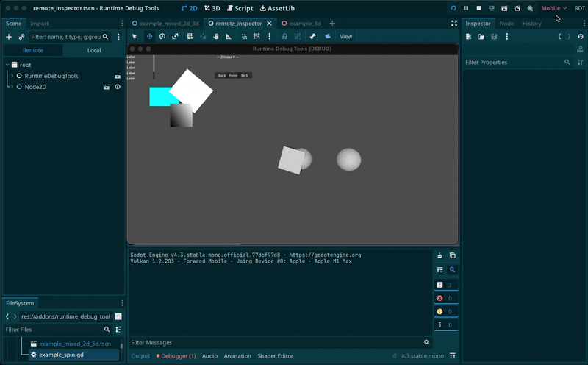Pause the running project
Screen dimensions: 588x365
466,8
